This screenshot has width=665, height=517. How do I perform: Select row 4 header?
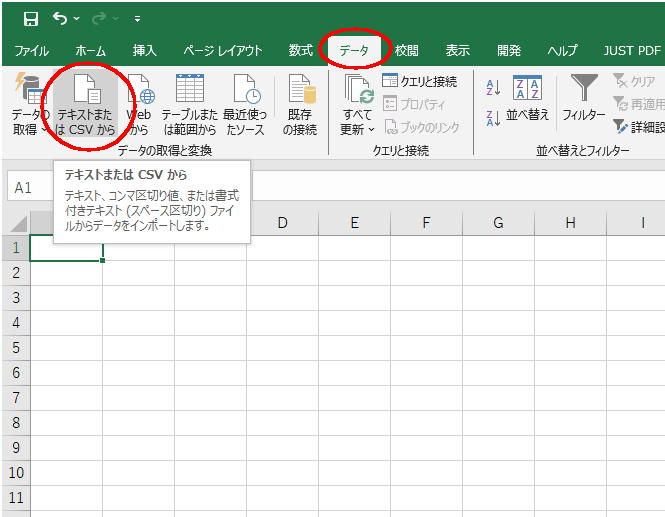pos(16,323)
